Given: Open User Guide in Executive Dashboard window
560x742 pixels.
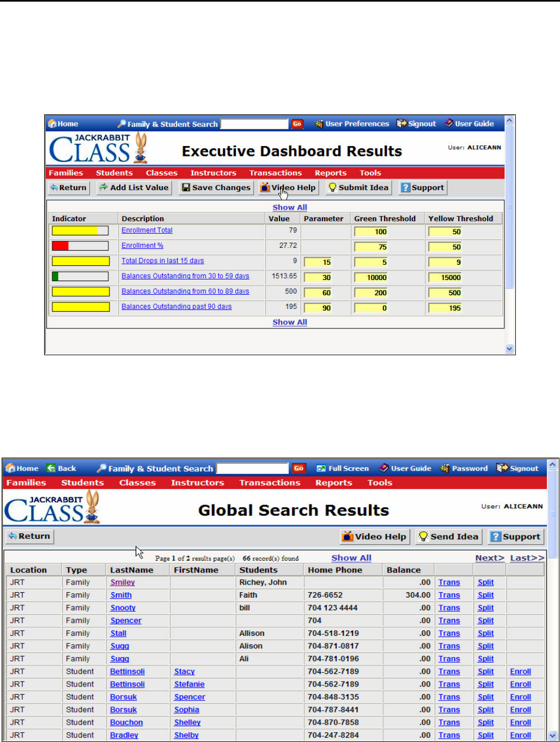Looking at the screenshot, I should (x=469, y=124).
